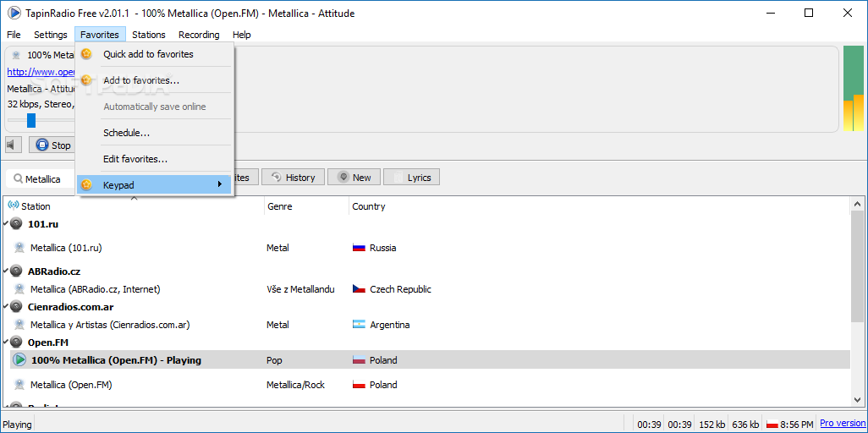Image resolution: width=868 pixels, height=433 pixels.
Task: Click the Open.FM group disc icon
Action: pos(16,343)
